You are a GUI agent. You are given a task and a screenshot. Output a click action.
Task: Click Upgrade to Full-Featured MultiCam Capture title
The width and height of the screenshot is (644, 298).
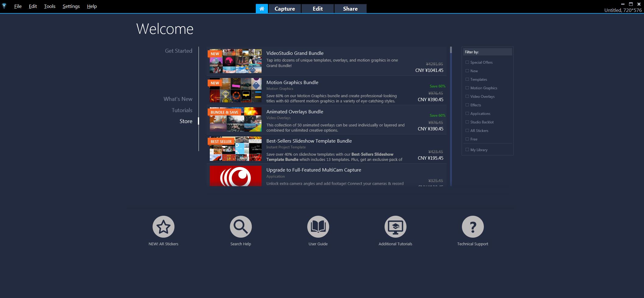pyautogui.click(x=314, y=170)
